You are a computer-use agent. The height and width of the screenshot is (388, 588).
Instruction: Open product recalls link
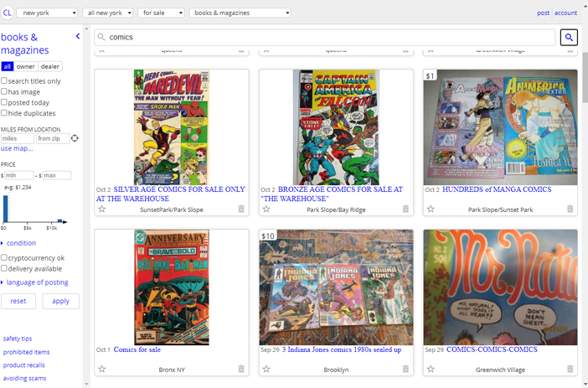tap(23, 365)
